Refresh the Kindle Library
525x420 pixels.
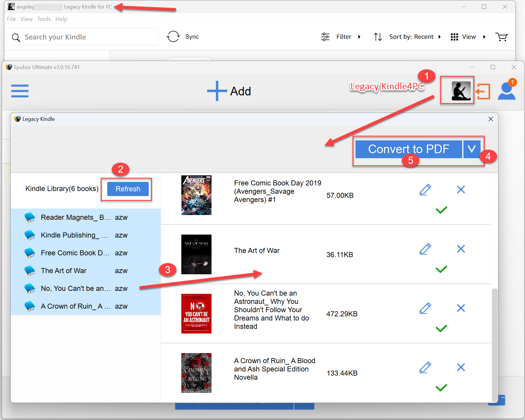[128, 189]
